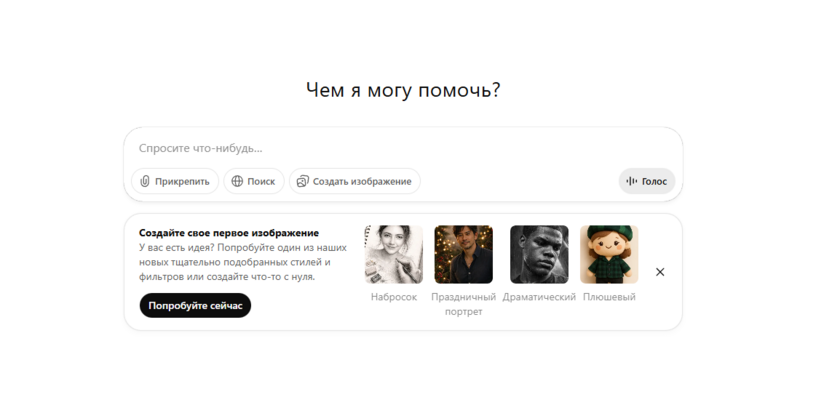
Task: Start voice mode via Голос text
Action: pos(654,182)
